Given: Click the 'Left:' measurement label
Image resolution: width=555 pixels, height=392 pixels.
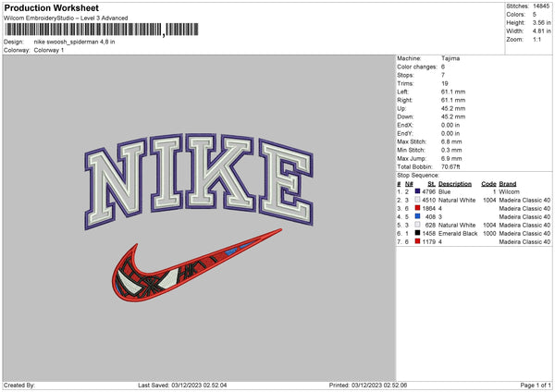Looking at the screenshot, I should 402,92.
